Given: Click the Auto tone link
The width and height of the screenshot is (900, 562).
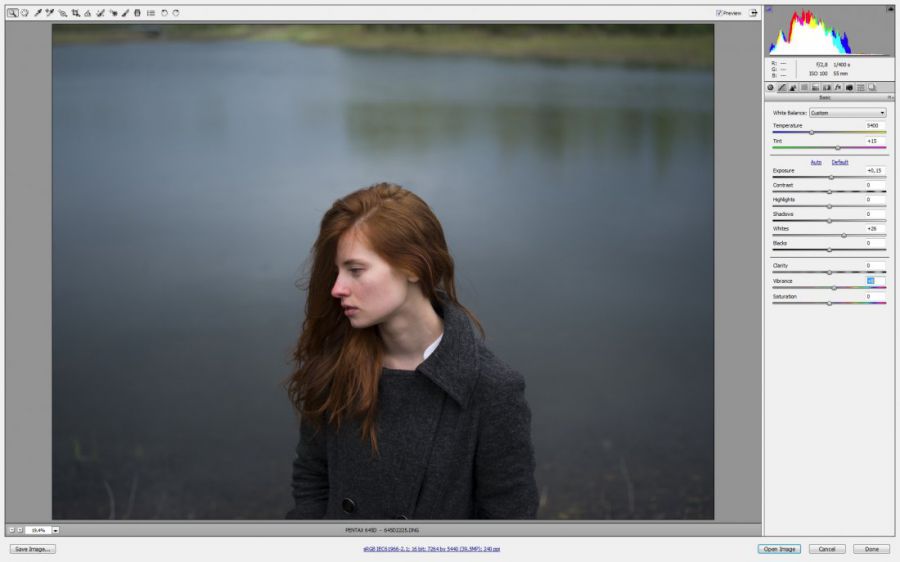Looking at the screenshot, I should (x=816, y=162).
